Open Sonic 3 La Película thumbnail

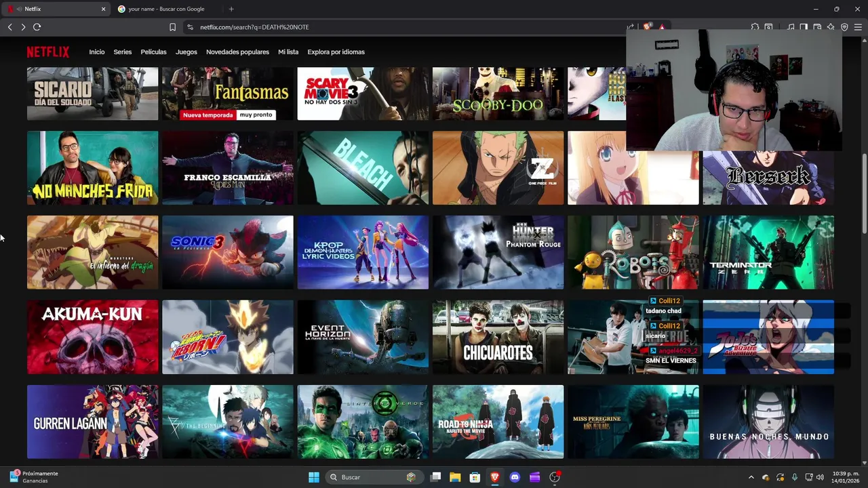[x=228, y=252]
